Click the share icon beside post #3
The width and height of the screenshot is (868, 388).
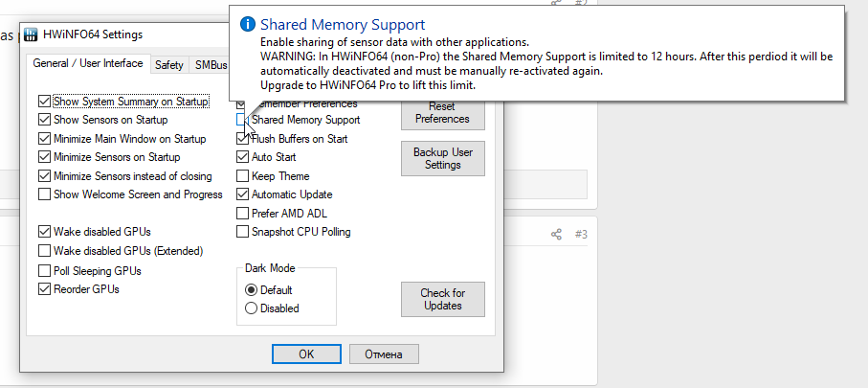tap(556, 235)
